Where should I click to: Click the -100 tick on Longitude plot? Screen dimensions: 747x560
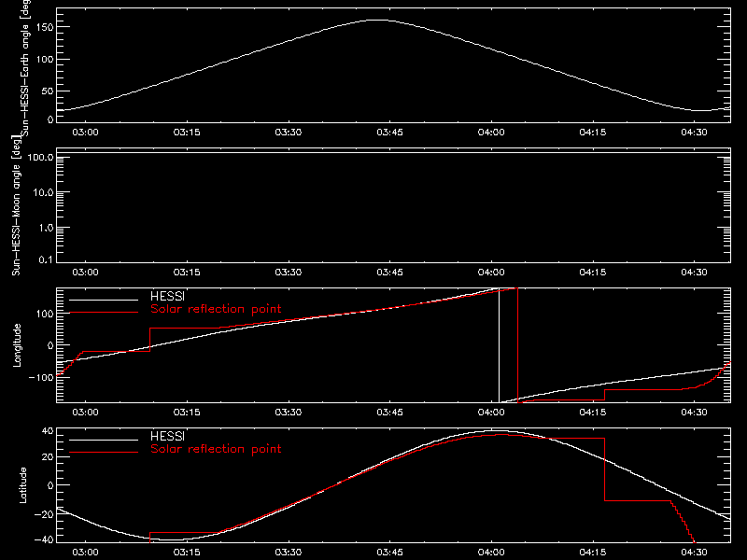pyautogui.click(x=41, y=377)
